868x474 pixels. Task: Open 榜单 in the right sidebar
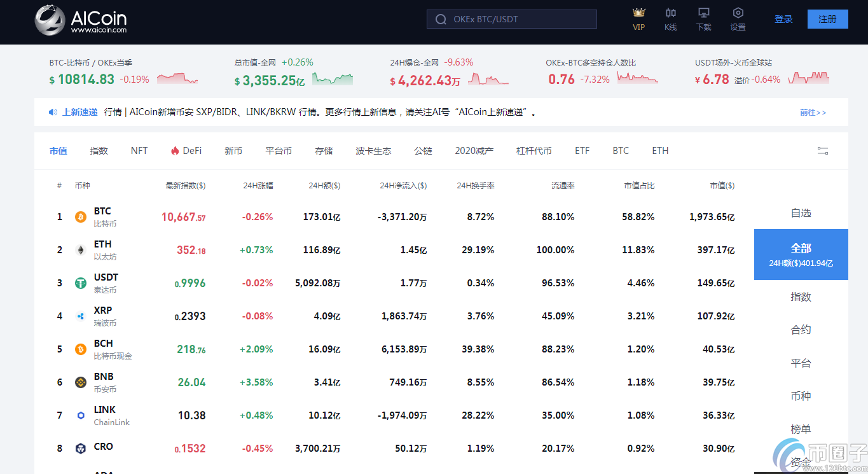[801, 429]
